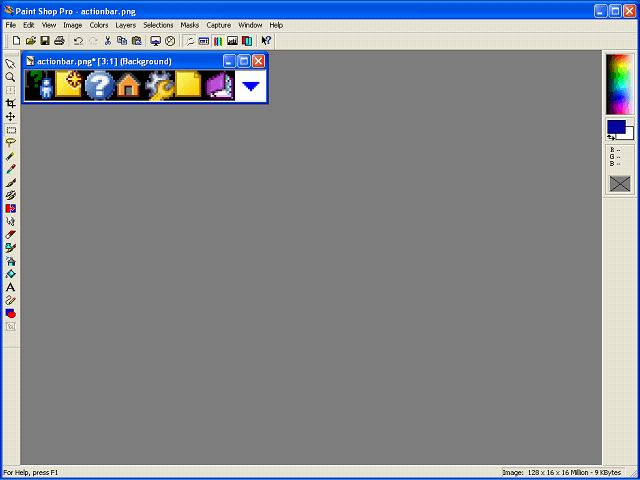Click the actionbar.png document title bar
This screenshot has height=480, width=640.
[122, 61]
